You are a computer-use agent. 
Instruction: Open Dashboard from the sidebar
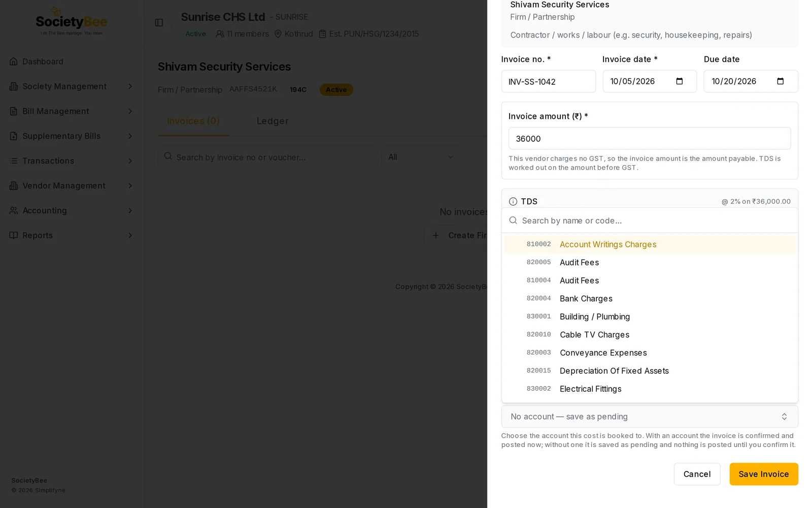tap(71, 61)
